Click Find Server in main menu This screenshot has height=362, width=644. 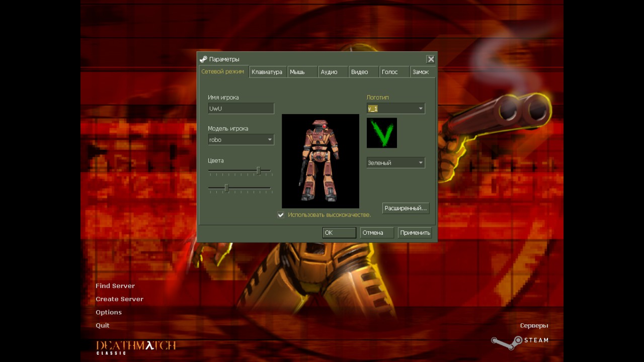[115, 286]
